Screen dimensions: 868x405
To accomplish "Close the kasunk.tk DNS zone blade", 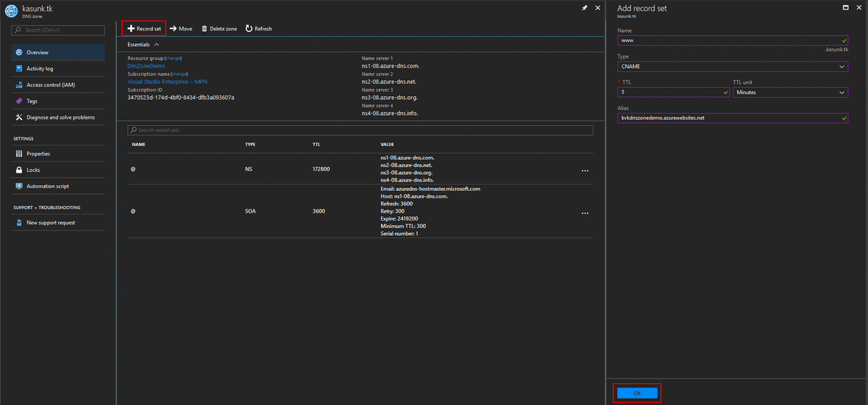I will coord(597,7).
